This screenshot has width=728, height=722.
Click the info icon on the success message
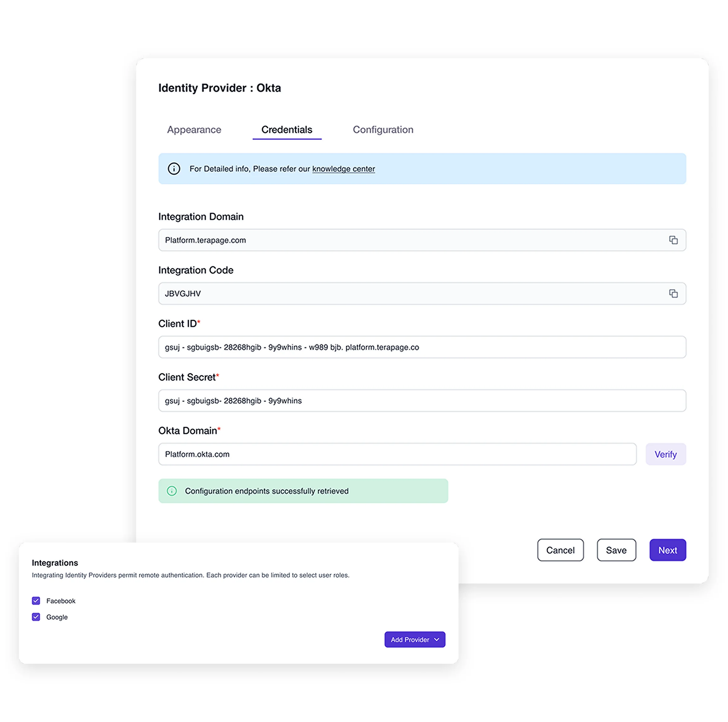tap(172, 491)
